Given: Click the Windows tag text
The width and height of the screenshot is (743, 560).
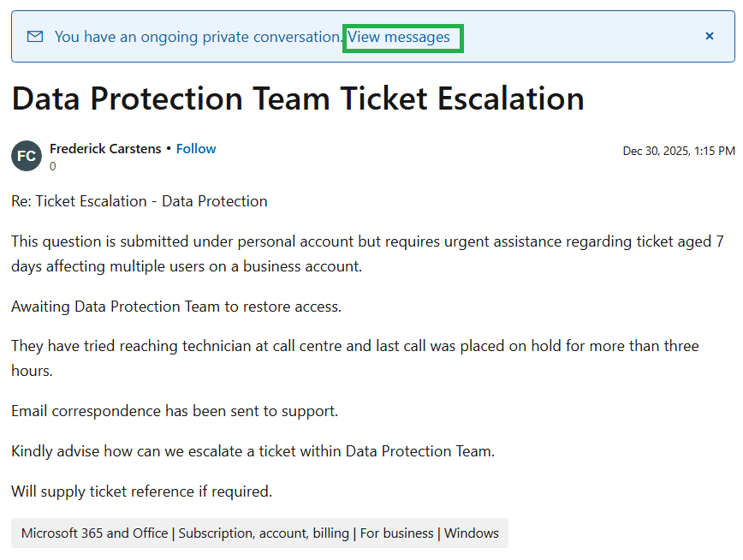Looking at the screenshot, I should (x=471, y=533).
